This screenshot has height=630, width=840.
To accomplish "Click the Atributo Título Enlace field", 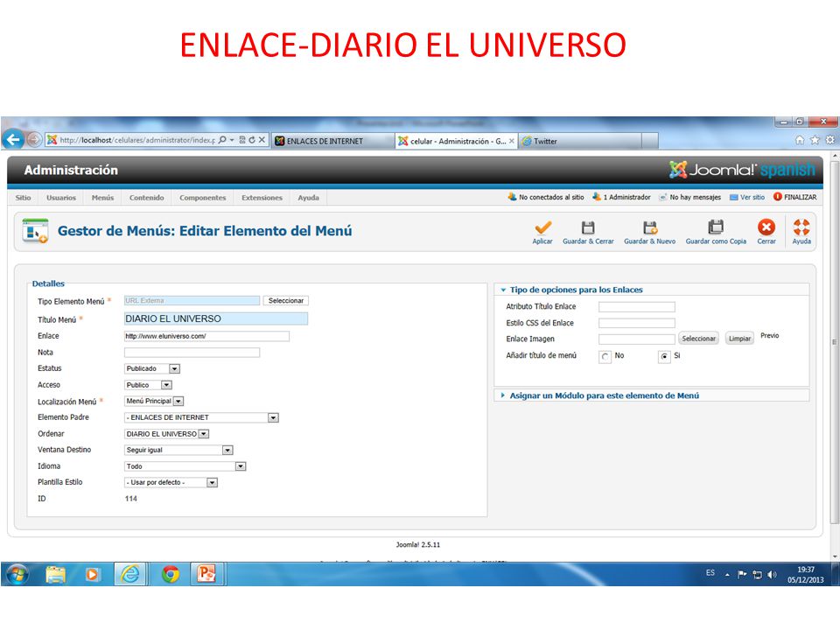I will [x=636, y=307].
